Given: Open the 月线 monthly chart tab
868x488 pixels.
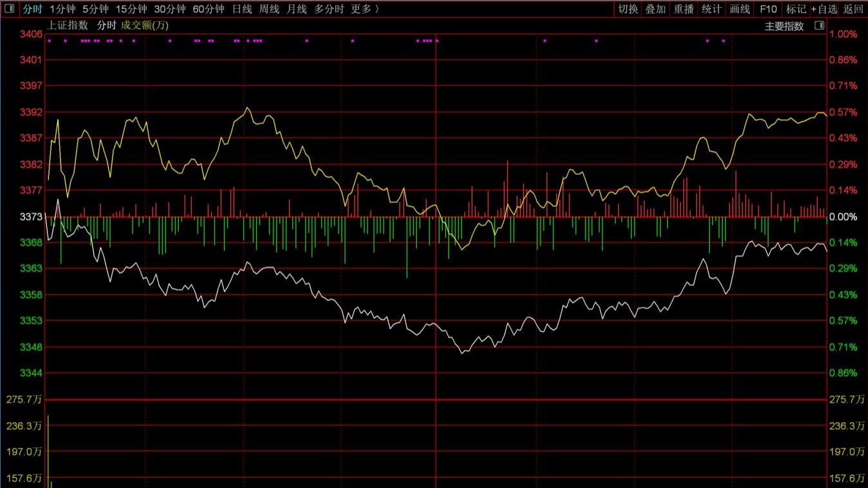Looking at the screenshot, I should point(297,9).
